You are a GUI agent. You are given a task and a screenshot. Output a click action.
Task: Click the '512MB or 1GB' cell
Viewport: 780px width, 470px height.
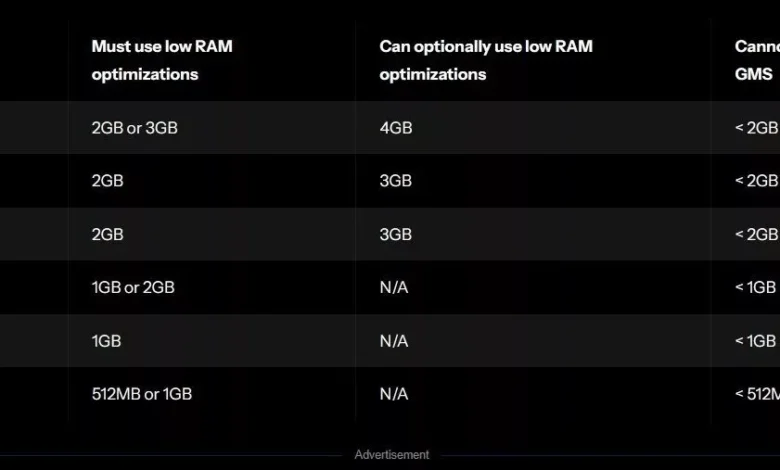[142, 394]
